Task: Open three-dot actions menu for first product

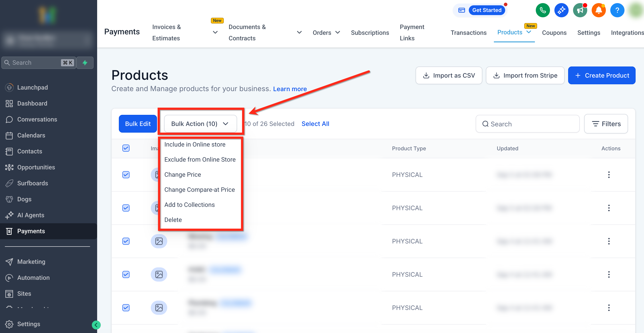Action: coord(609,174)
